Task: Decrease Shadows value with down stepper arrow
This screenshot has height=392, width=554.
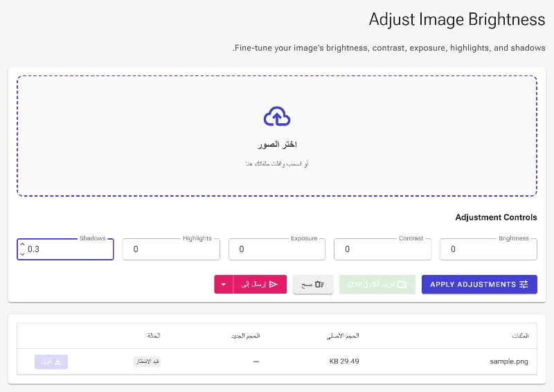Action: point(23,254)
